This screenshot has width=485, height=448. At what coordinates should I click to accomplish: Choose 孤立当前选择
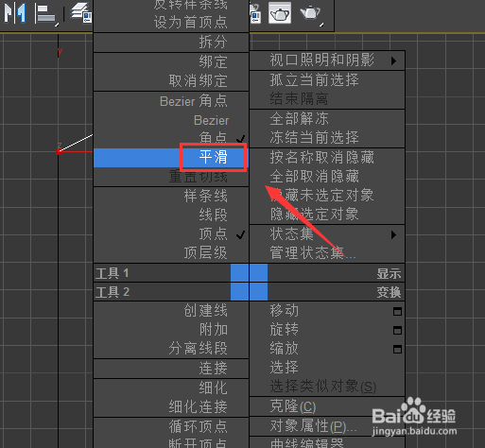point(314,79)
